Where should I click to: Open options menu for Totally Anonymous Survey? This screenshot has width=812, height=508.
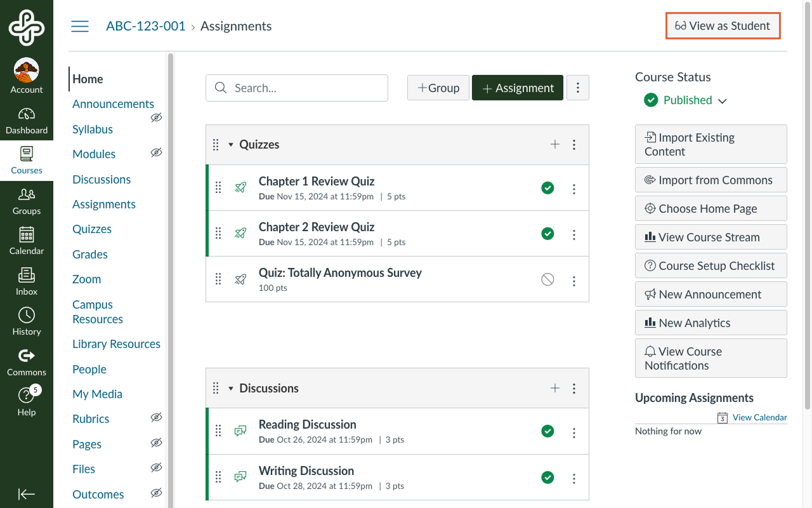pyautogui.click(x=574, y=280)
